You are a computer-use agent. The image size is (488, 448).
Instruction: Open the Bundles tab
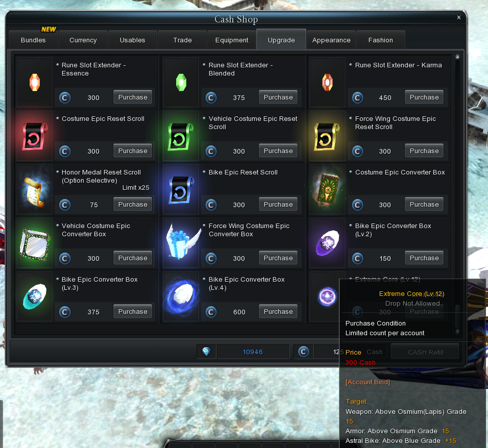click(x=33, y=40)
